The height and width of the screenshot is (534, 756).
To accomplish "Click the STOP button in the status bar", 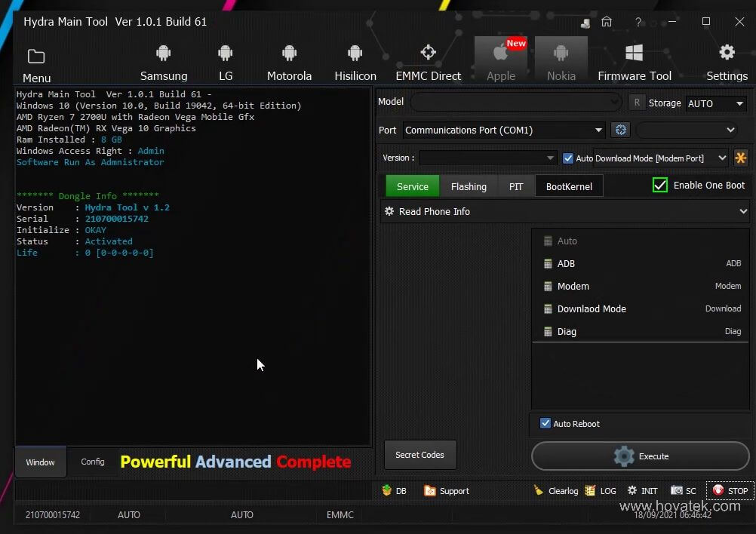I will point(730,490).
